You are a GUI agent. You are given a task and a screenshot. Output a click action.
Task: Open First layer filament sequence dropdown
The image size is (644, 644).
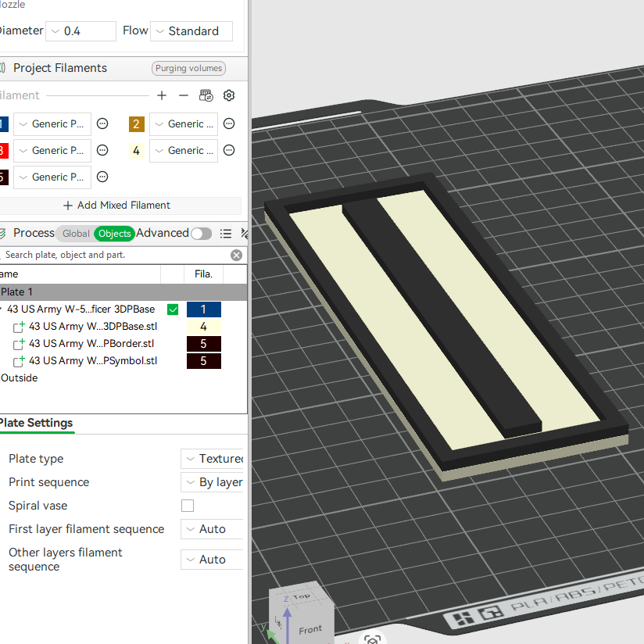tap(213, 528)
